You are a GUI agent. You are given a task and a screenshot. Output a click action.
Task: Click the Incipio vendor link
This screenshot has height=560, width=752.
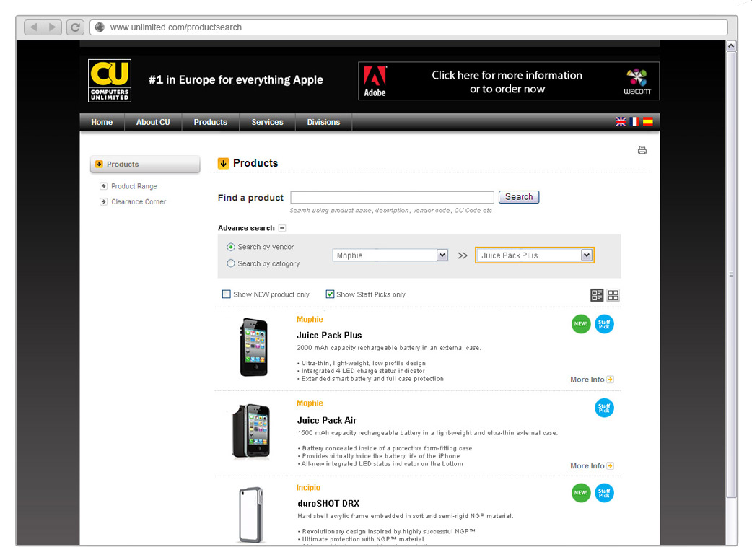(308, 488)
